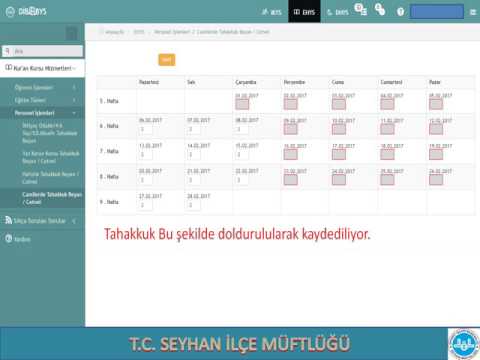Click the '9 . Hafta' row label
The width and height of the screenshot is (480, 360).
click(x=109, y=202)
